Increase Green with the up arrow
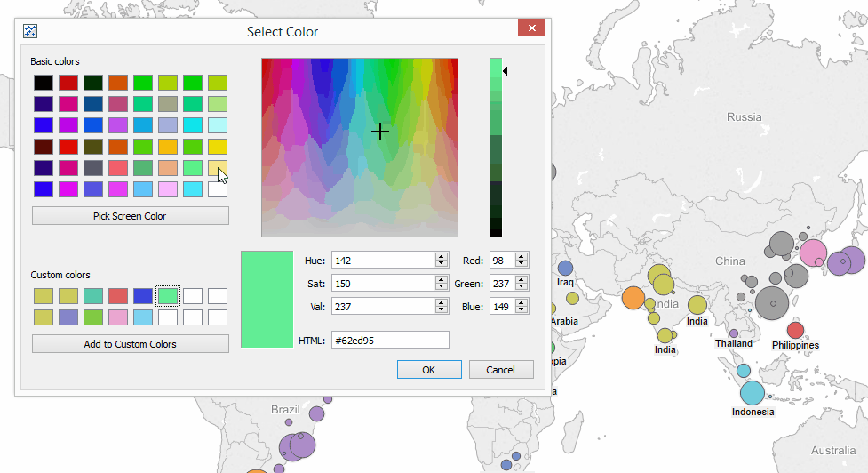Screen dimensions: 868x473 pos(521,280)
